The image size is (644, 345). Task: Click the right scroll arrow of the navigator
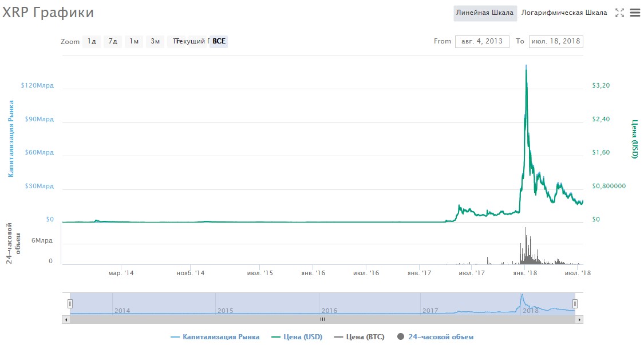pyautogui.click(x=579, y=319)
